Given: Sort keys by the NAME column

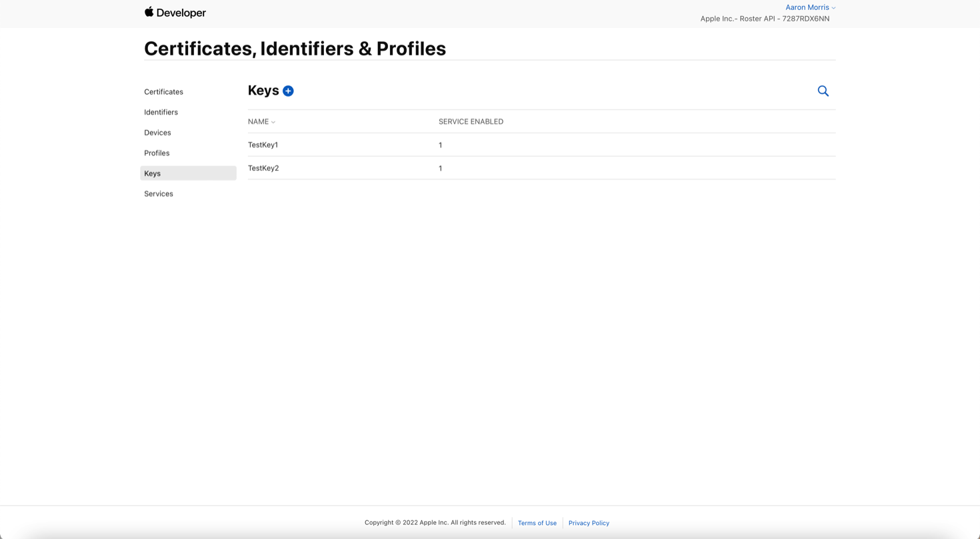Looking at the screenshot, I should (x=261, y=121).
